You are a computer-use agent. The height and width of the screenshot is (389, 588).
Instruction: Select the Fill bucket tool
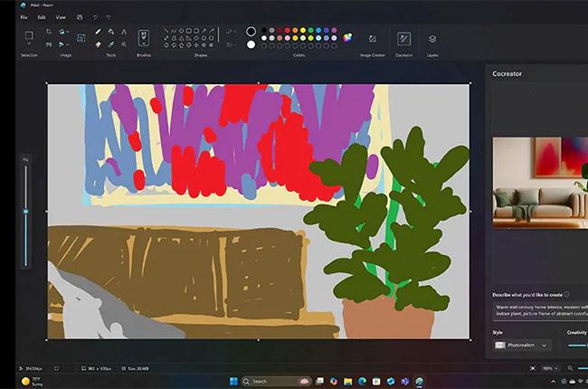[x=111, y=32]
